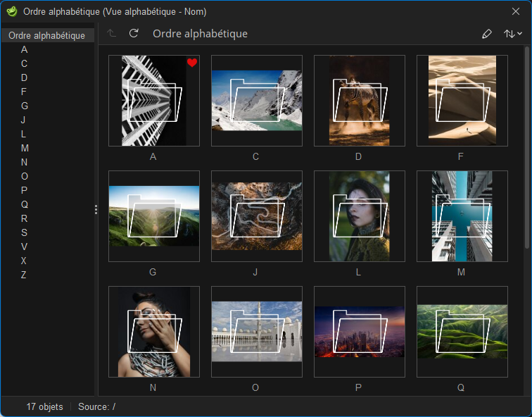
Task: Open folder O with white mosque
Action: [x=256, y=332]
